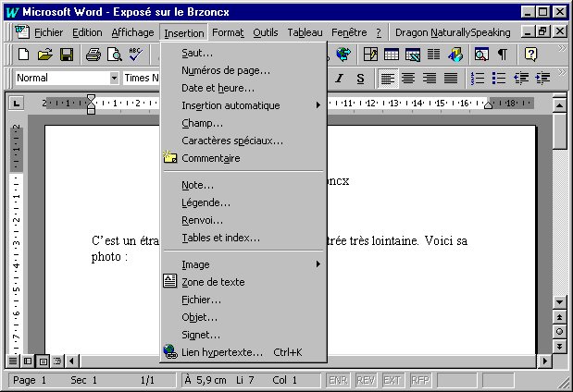573x392 pixels.
Task: Toggle italic formatting
Action: 340,78
